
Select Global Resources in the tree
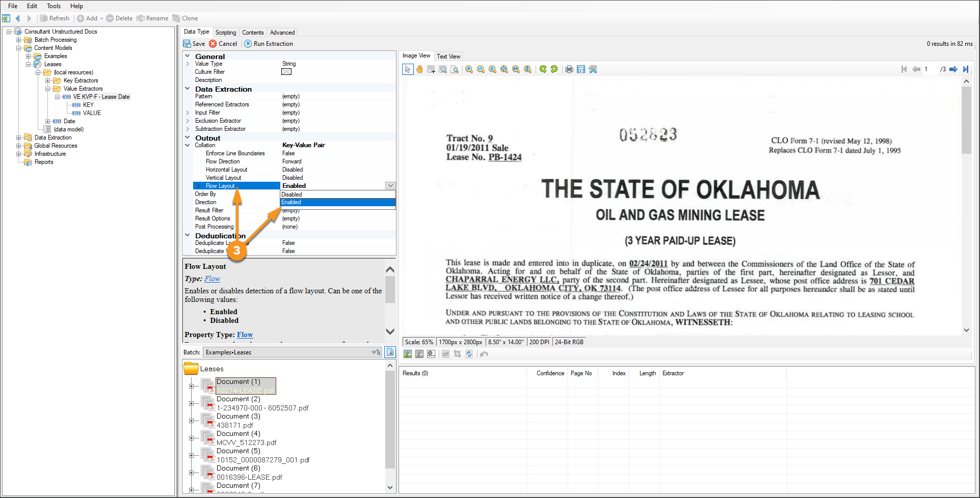coord(56,146)
